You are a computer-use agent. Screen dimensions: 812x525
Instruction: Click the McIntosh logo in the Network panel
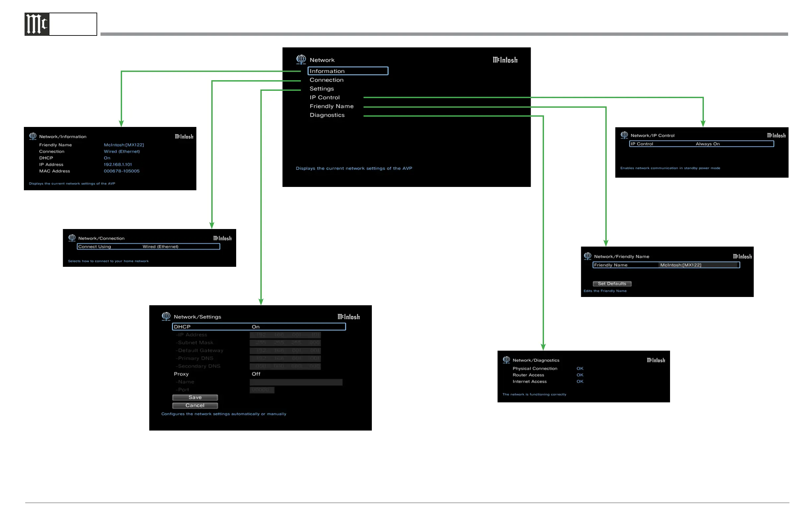505,60
